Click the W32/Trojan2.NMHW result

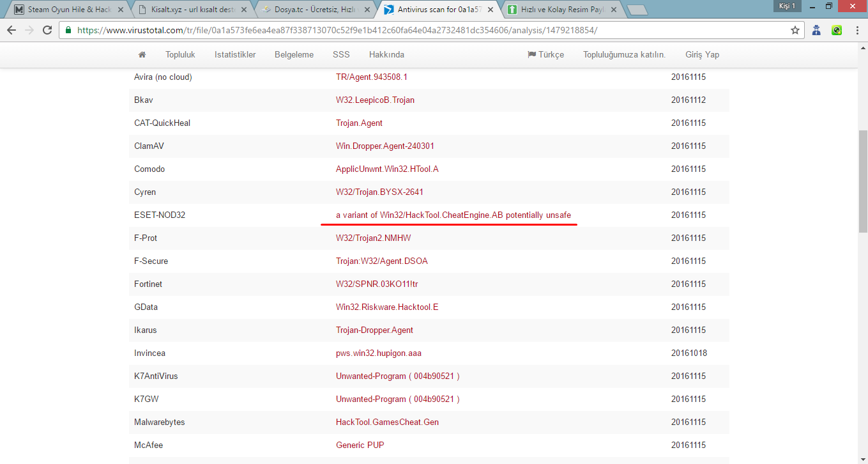click(x=373, y=238)
